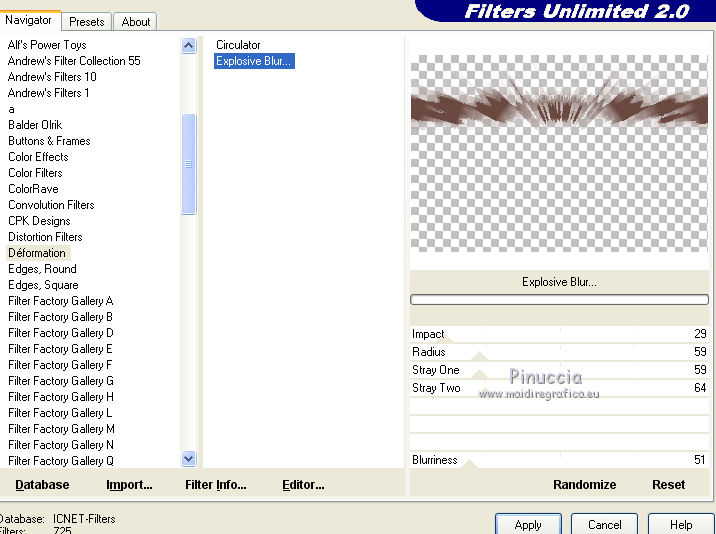Select Filter Factory Gallery D

click(x=61, y=333)
